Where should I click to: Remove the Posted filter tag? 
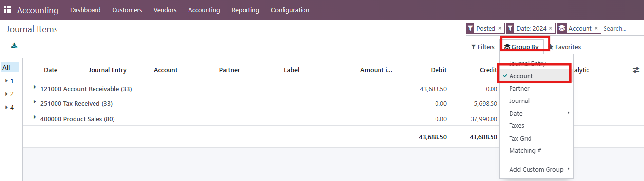(500, 29)
